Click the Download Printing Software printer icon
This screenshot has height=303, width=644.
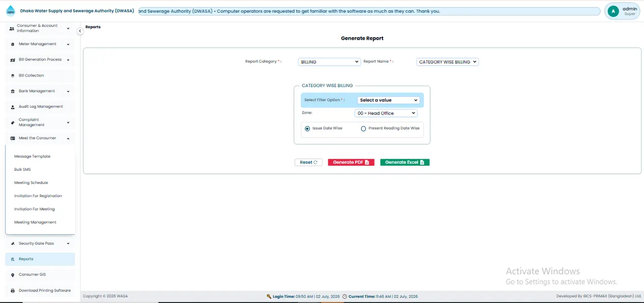tap(13, 290)
